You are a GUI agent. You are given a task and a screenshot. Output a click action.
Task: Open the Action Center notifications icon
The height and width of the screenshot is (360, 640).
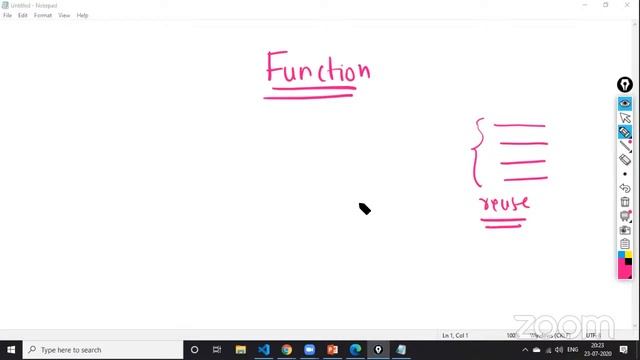point(624,350)
